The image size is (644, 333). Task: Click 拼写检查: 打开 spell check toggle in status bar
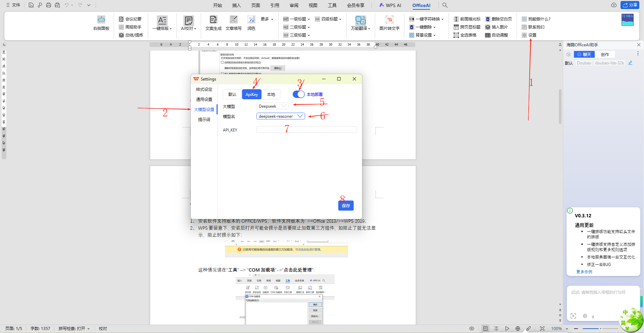pos(74,329)
